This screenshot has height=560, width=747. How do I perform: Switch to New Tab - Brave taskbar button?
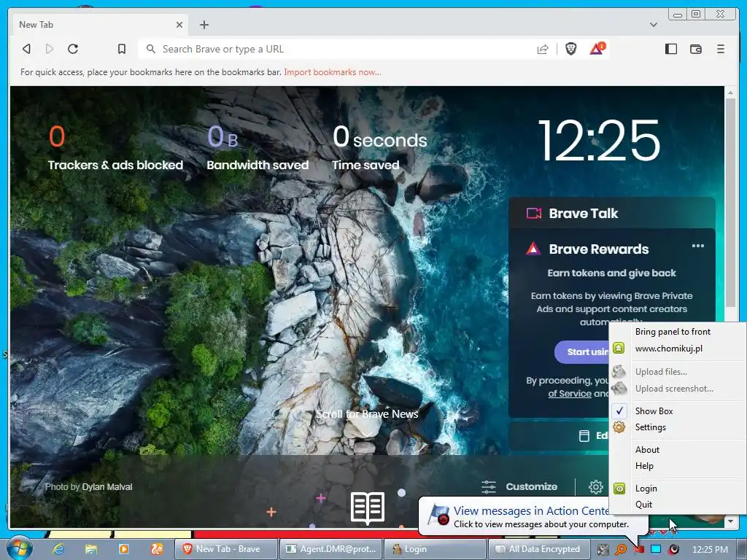pyautogui.click(x=226, y=549)
